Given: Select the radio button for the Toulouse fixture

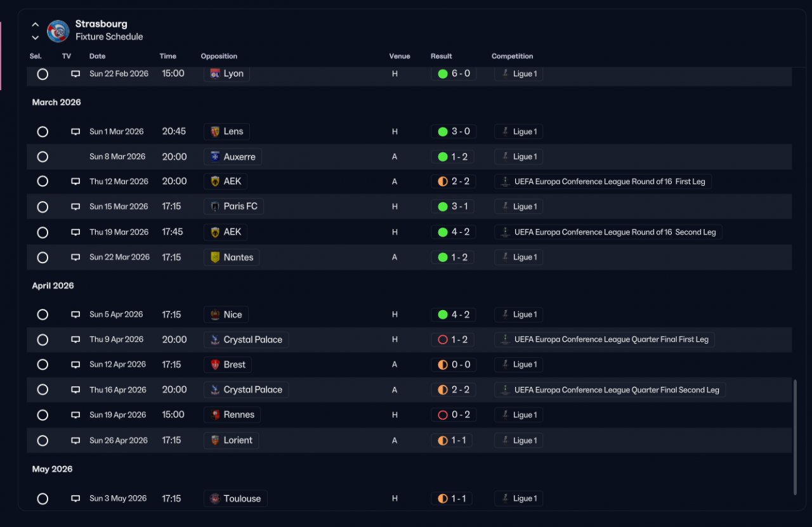Looking at the screenshot, I should tap(43, 498).
